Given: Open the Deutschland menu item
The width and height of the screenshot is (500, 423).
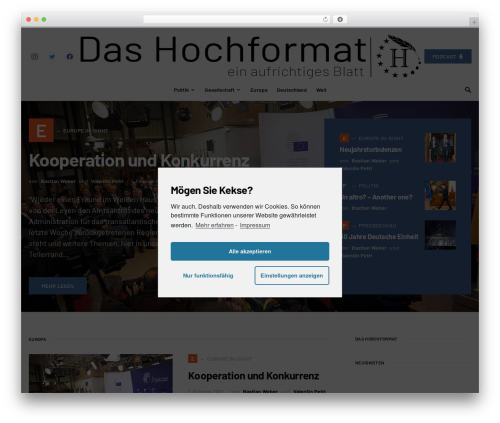Looking at the screenshot, I should pos(291,90).
